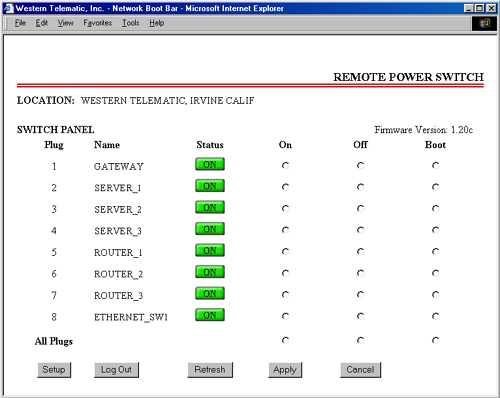Select Off radio for ETHERNET_SW1
This screenshot has width=500, height=398.
click(360, 316)
